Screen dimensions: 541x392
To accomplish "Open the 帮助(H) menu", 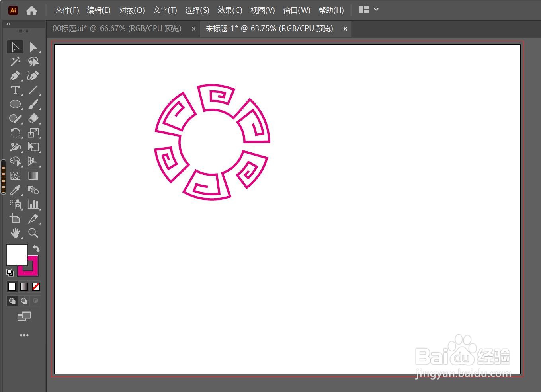I will pyautogui.click(x=331, y=10).
